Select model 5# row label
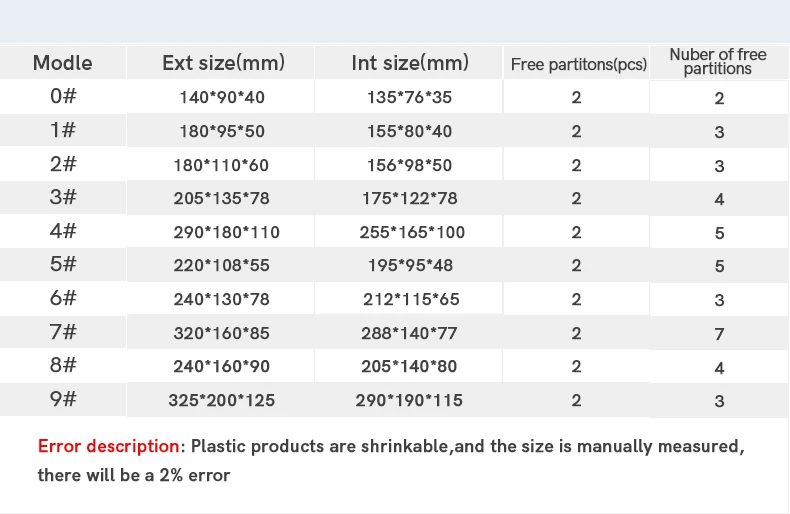The height and width of the screenshot is (514, 790). pos(63,264)
